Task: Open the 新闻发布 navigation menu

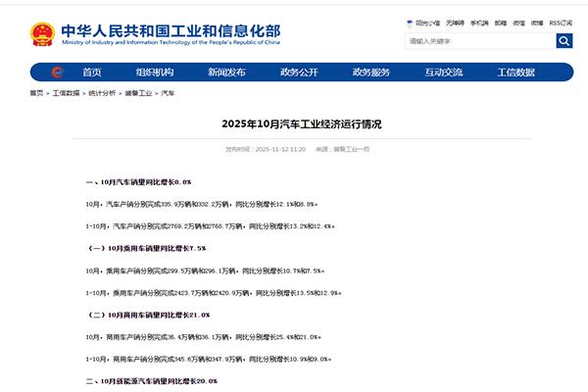Action: 226,73
